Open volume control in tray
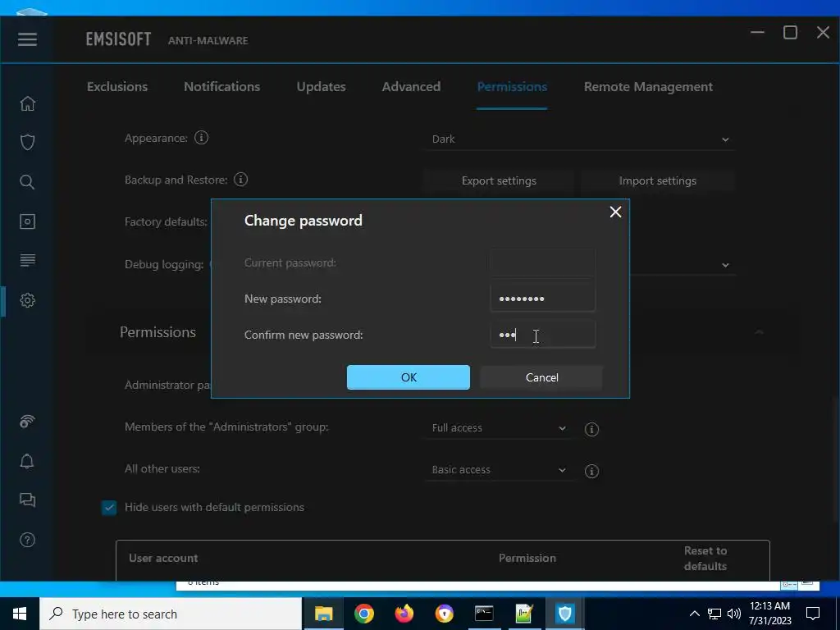840x630 pixels. [x=734, y=614]
